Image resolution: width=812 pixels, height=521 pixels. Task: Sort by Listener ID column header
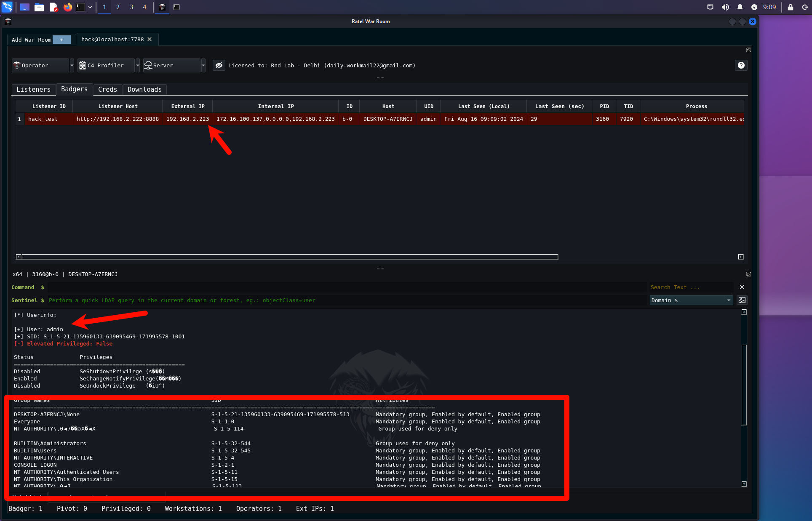click(x=49, y=106)
